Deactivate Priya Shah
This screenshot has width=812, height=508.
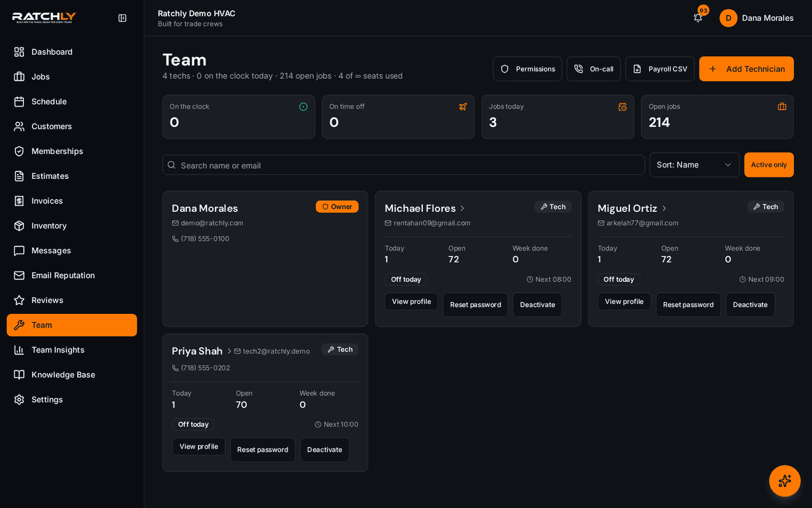pyautogui.click(x=325, y=450)
